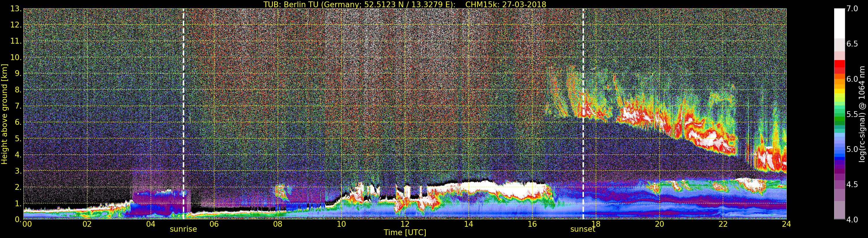Click the 'CHM15k: 27-03-2018' text in the title
This screenshot has width=868, height=238.
tap(506, 4)
